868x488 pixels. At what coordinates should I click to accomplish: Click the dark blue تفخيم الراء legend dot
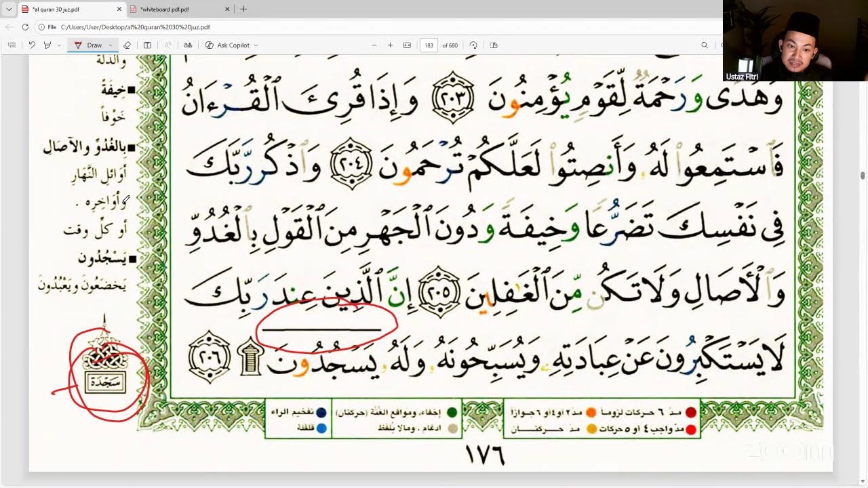pos(321,412)
